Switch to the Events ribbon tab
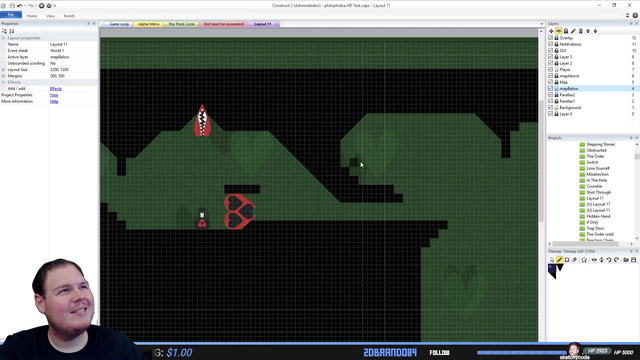The image size is (640, 360). pyautogui.click(x=69, y=16)
